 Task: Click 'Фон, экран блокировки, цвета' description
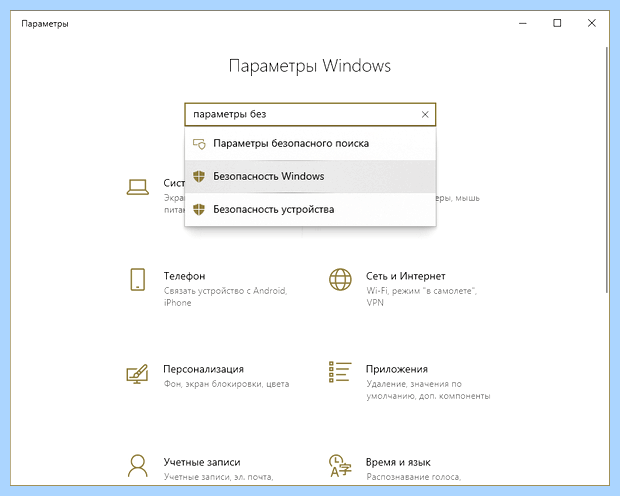click(x=226, y=384)
